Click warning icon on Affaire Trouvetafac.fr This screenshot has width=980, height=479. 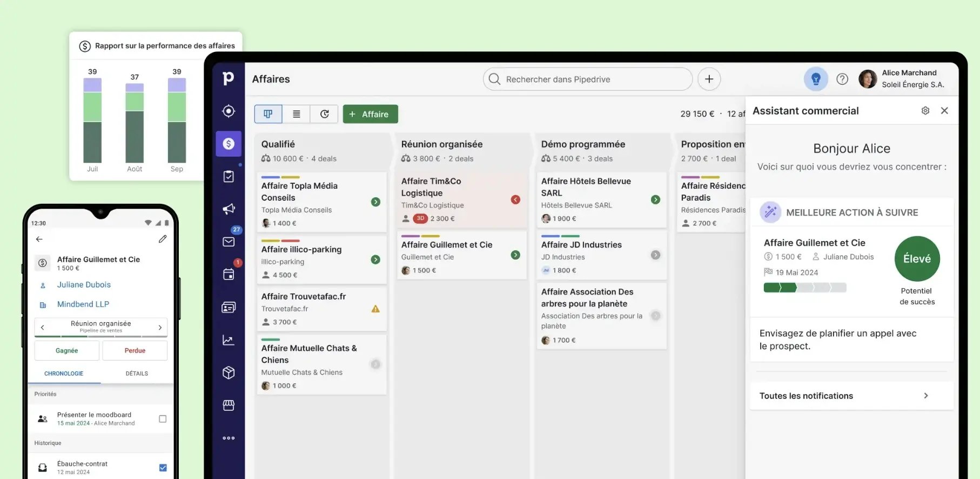(x=375, y=309)
